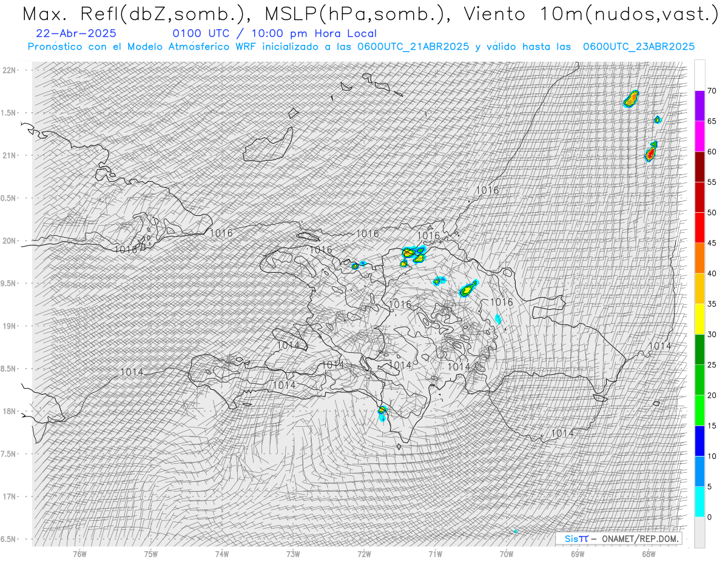Click the lone '0' value on the color scale
The height and width of the screenshot is (562, 728).
pos(710,517)
